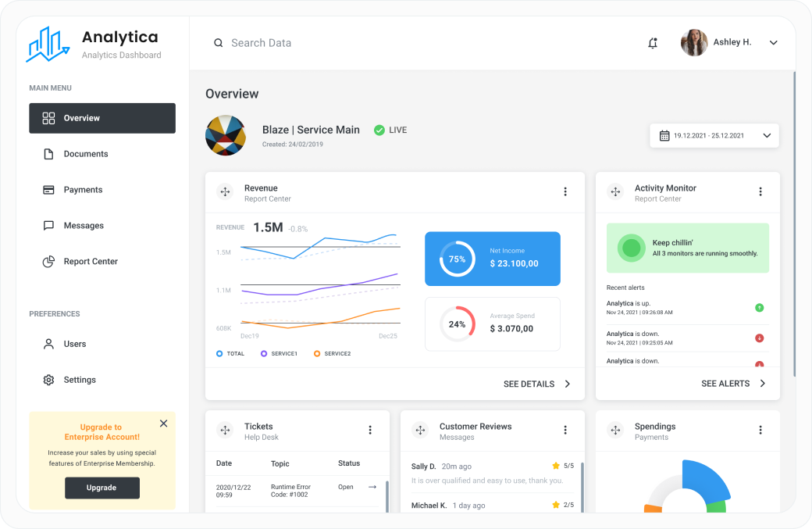Click the Tickets card move handle
The image size is (812, 529).
(x=226, y=430)
